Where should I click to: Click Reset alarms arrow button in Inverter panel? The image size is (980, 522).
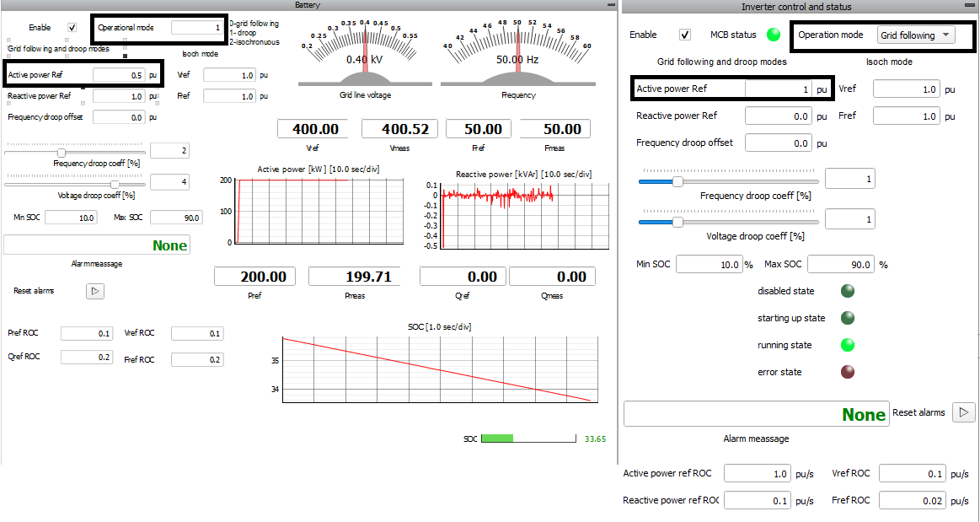963,412
